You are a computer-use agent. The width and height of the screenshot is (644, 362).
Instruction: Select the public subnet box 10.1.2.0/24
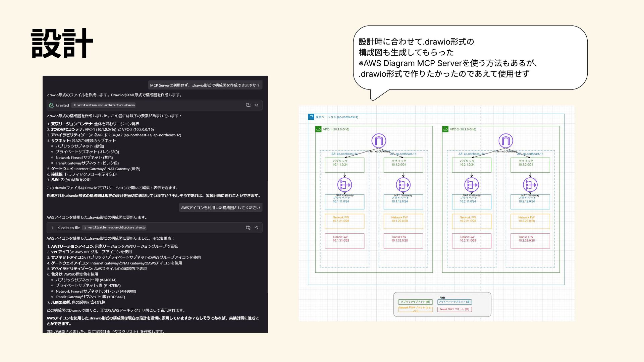click(403, 165)
